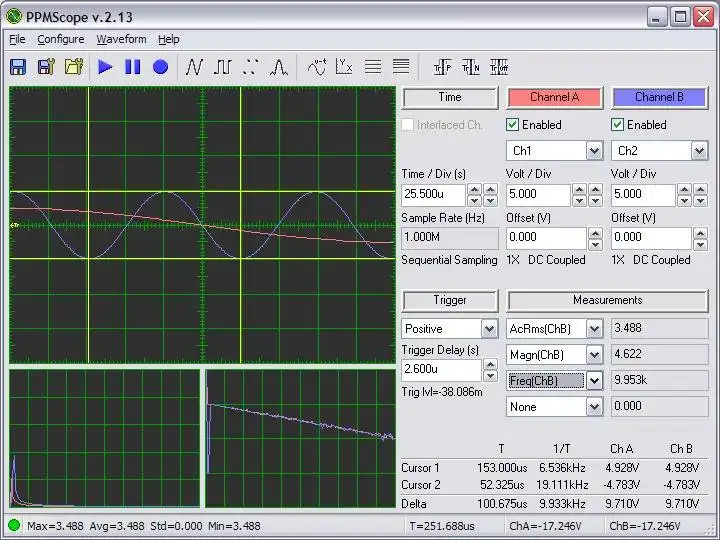Click the red Channel A button
This screenshot has height=540, width=720.
555,97
